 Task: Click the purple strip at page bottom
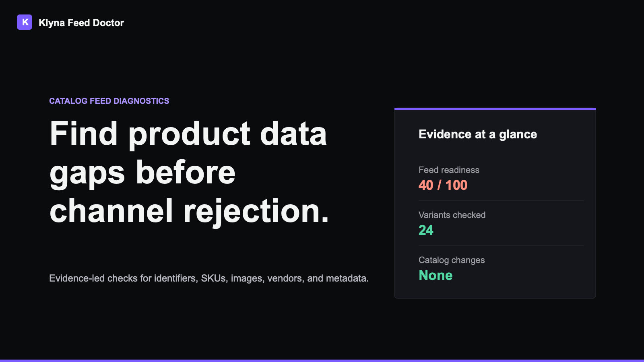pos(322,361)
